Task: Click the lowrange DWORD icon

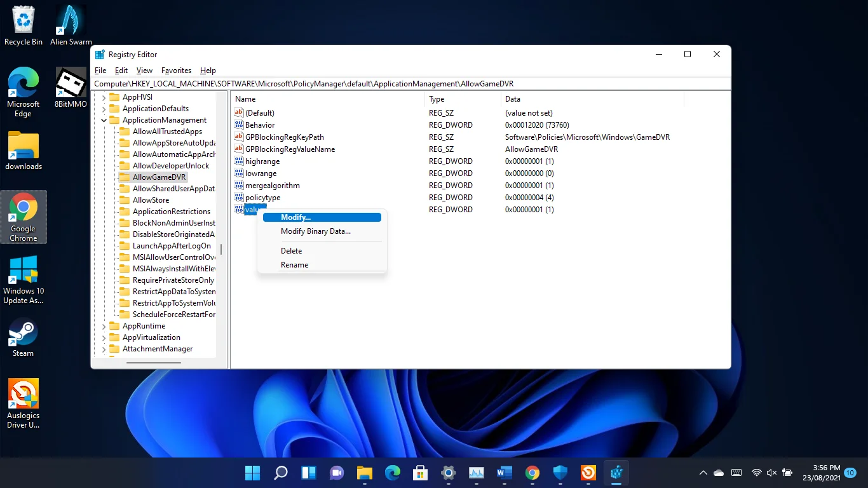Action: [239, 173]
